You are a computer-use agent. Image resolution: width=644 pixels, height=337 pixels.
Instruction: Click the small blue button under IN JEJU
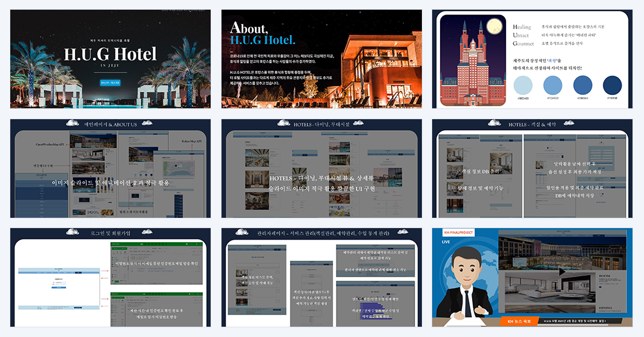click(x=110, y=83)
